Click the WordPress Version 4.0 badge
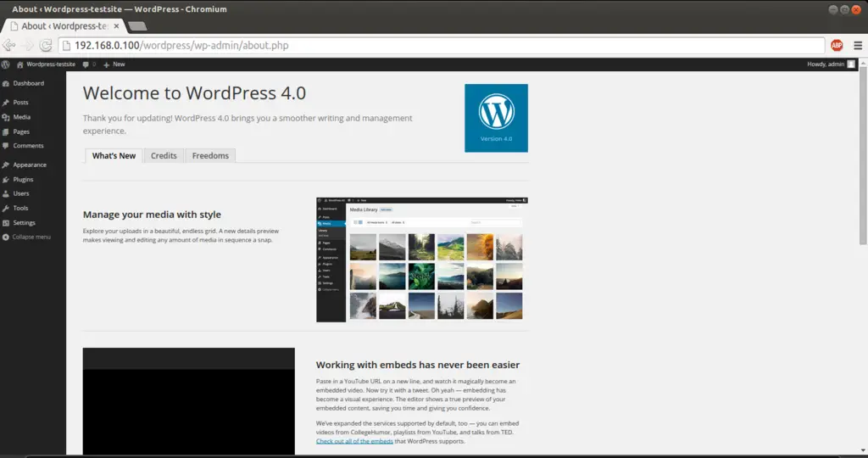868x458 pixels. 496,118
